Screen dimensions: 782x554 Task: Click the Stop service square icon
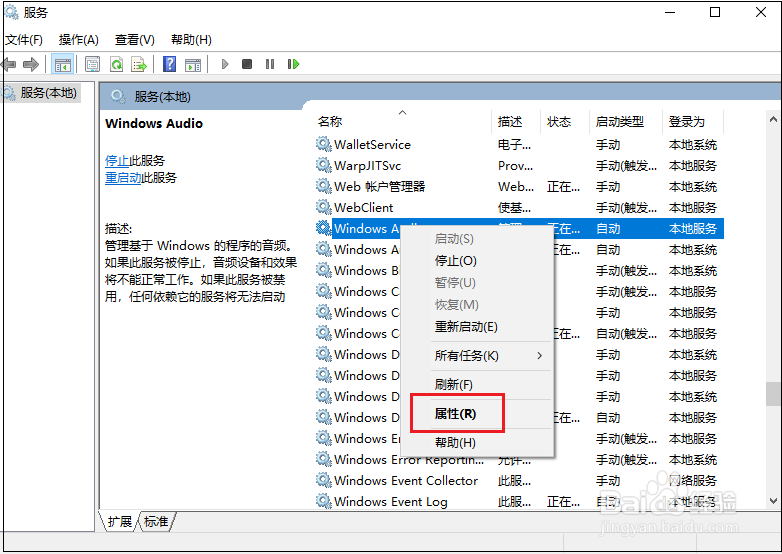point(247,64)
